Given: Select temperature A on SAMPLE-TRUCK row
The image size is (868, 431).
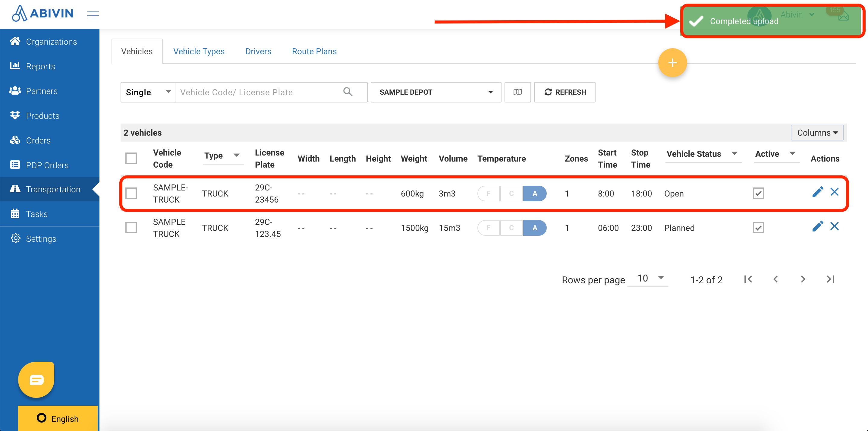Looking at the screenshot, I should (x=534, y=193).
